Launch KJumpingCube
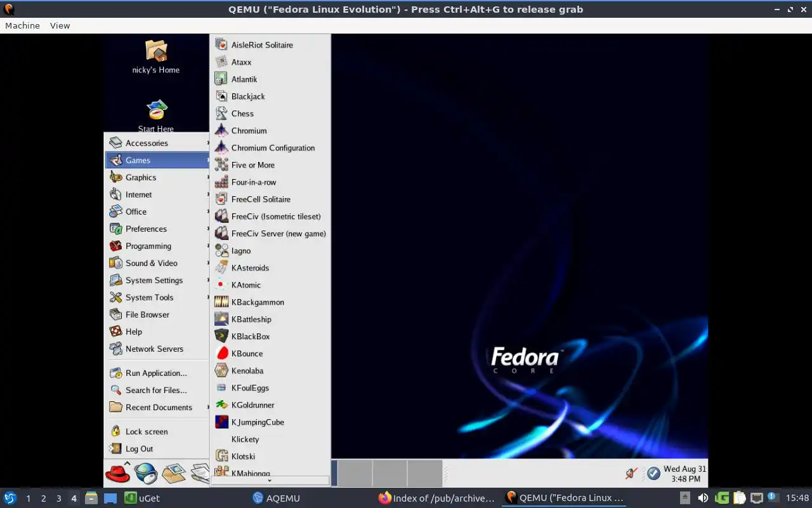Viewport: 812px width, 508px height. point(270,422)
